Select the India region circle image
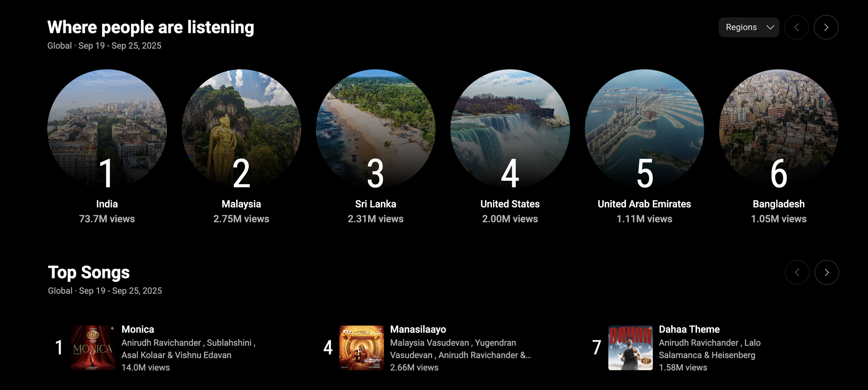This screenshot has height=390, width=868. pos(107,129)
